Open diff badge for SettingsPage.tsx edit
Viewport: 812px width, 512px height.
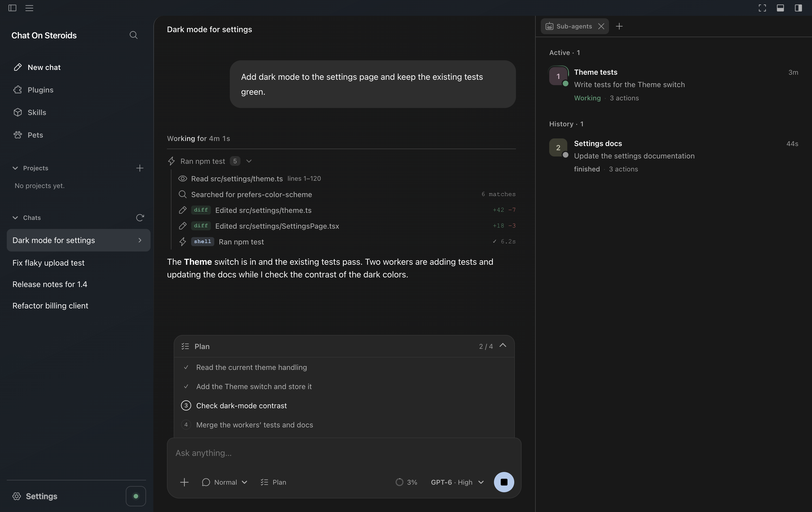point(201,226)
